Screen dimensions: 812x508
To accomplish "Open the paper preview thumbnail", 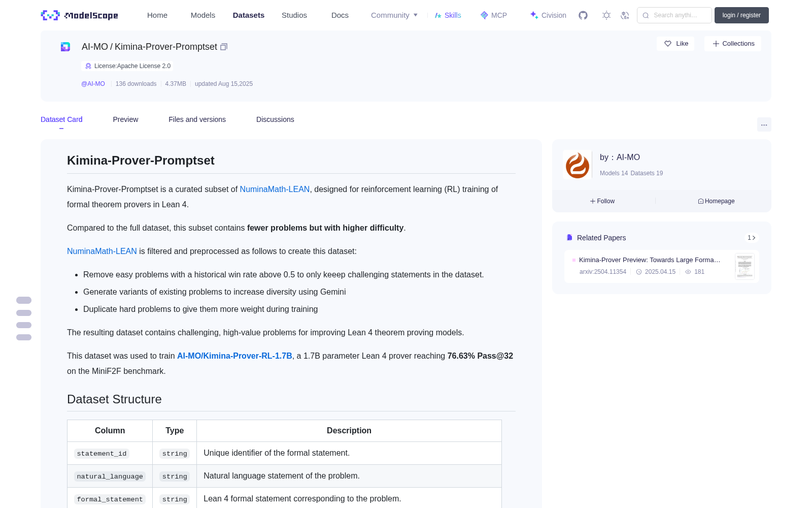I will [745, 266].
